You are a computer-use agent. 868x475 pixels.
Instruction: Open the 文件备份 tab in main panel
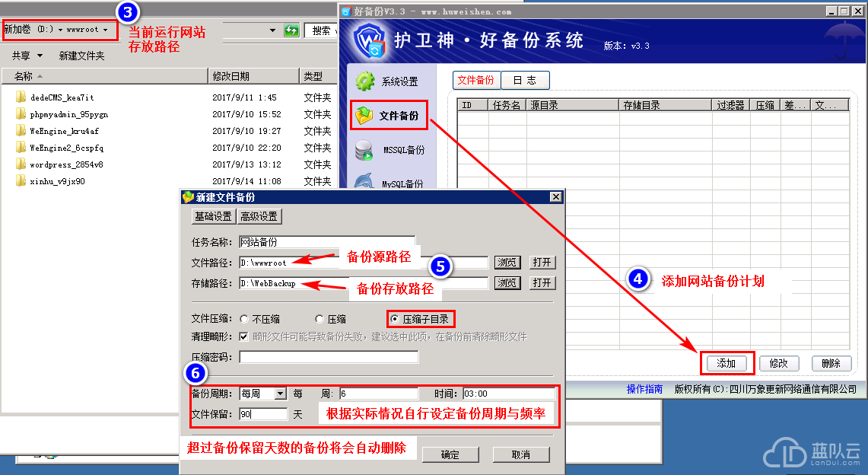click(x=476, y=80)
